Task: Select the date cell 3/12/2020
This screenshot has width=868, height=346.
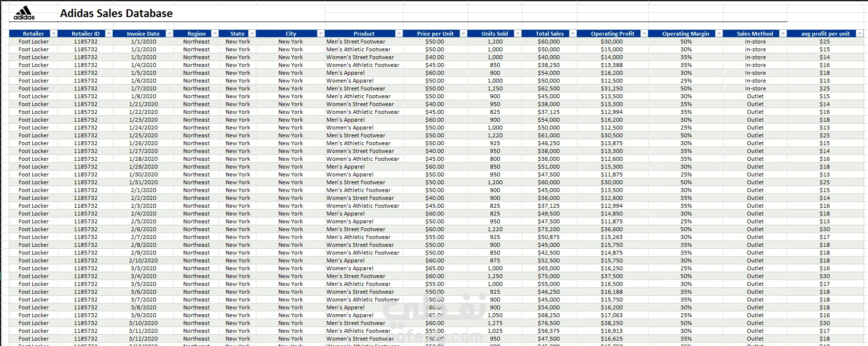Action: (x=144, y=339)
